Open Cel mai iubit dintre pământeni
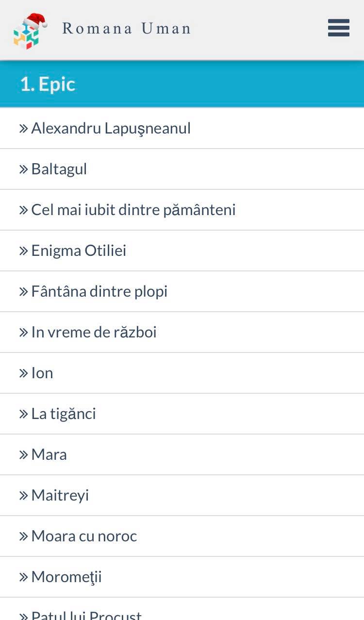Screen dimensions: 364x620 (133, 210)
